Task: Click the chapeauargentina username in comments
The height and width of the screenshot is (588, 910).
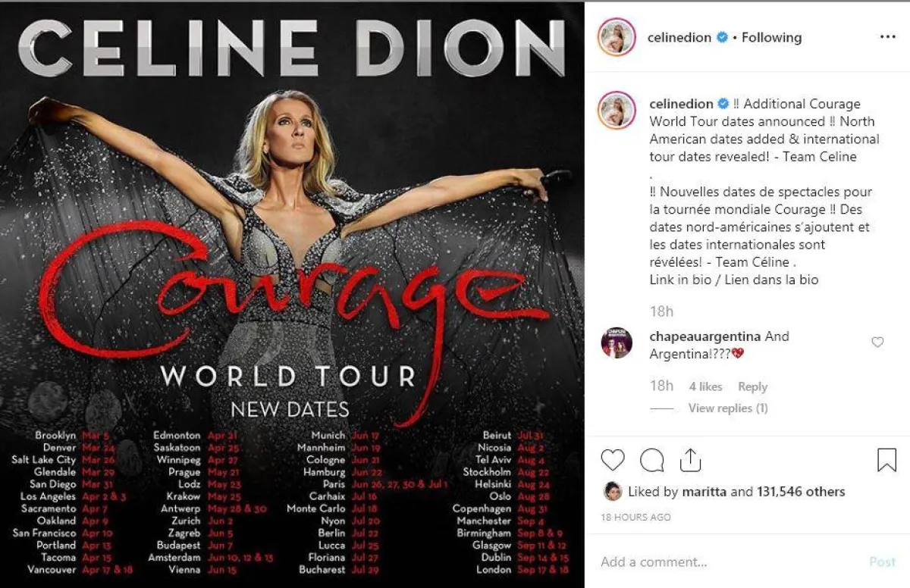Action: point(705,336)
